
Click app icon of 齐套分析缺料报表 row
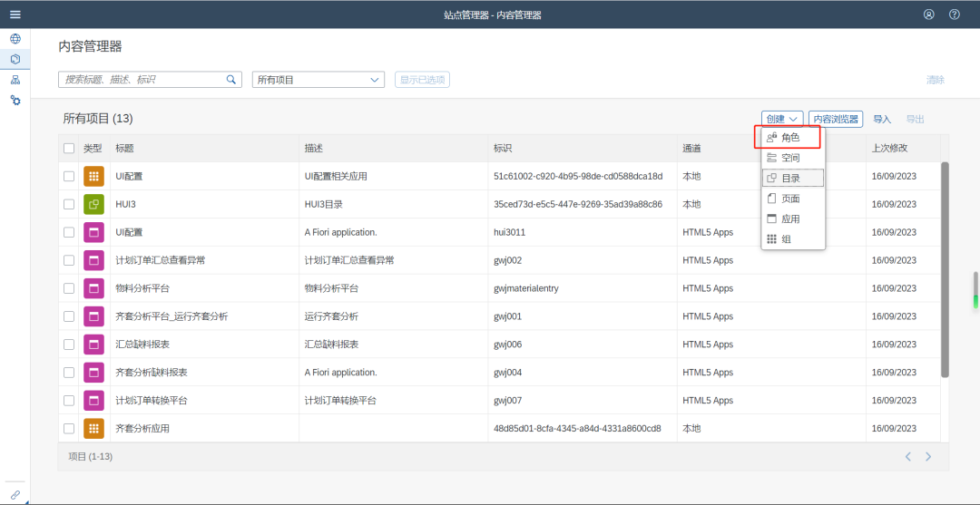click(x=93, y=373)
